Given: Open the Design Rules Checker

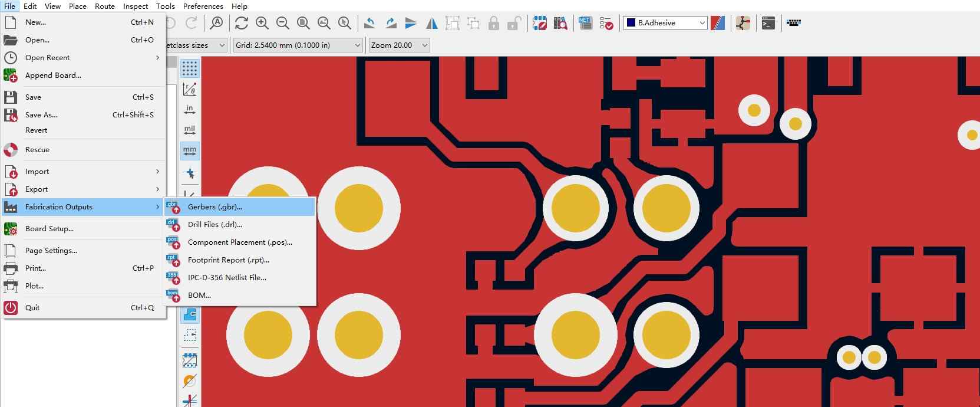Looking at the screenshot, I should coord(606,23).
